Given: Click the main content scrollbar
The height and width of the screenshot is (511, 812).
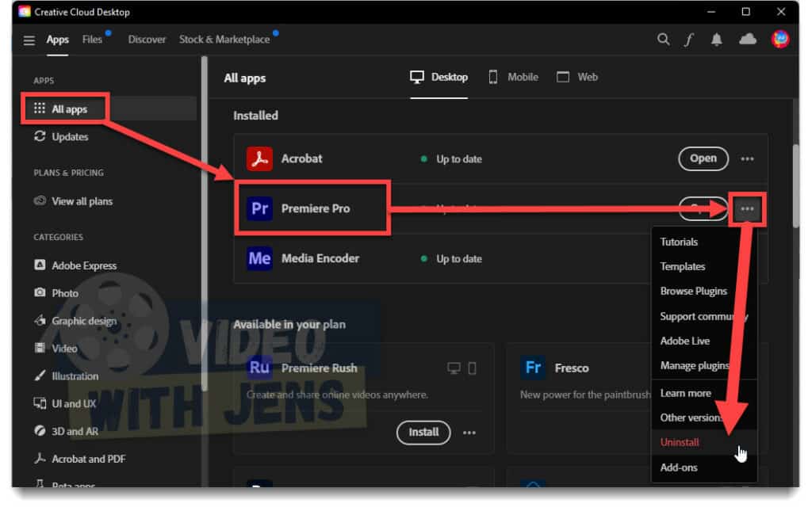Looking at the screenshot, I should 795,186.
